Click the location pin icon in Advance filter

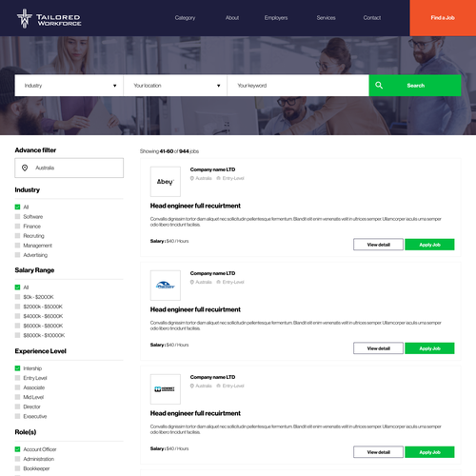click(x=25, y=168)
